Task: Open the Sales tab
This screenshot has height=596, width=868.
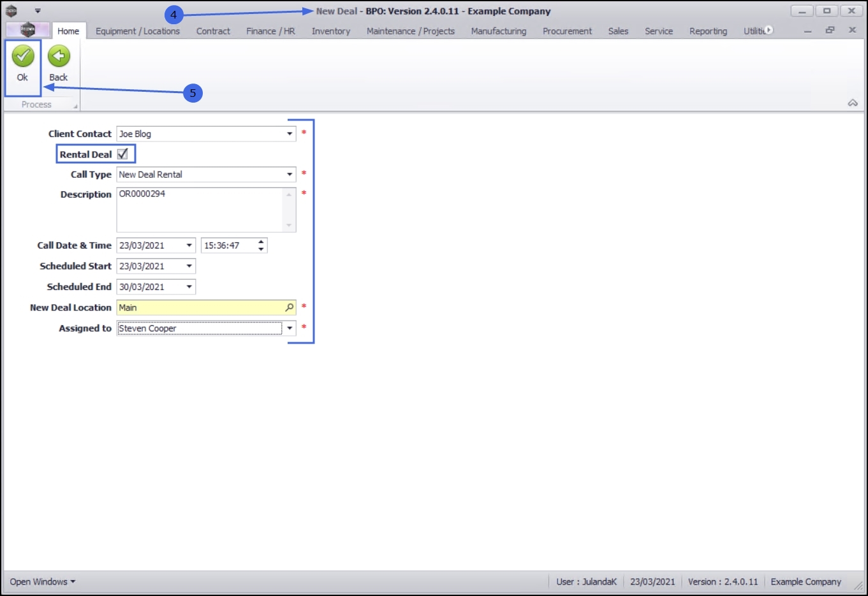Action: (x=618, y=31)
